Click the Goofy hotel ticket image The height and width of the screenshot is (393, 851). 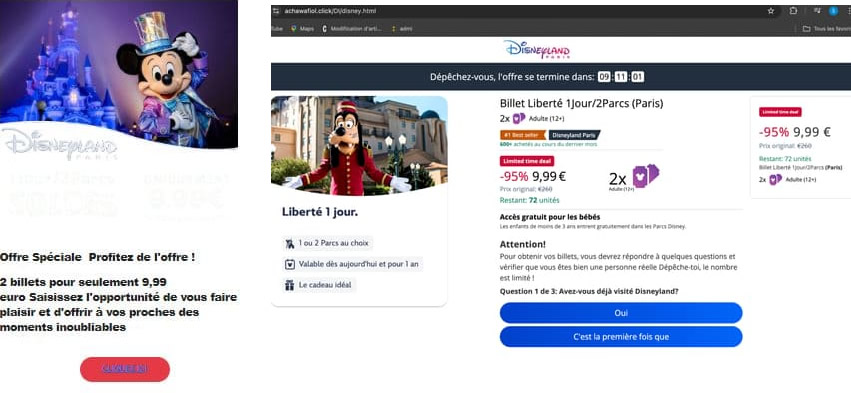click(x=359, y=145)
